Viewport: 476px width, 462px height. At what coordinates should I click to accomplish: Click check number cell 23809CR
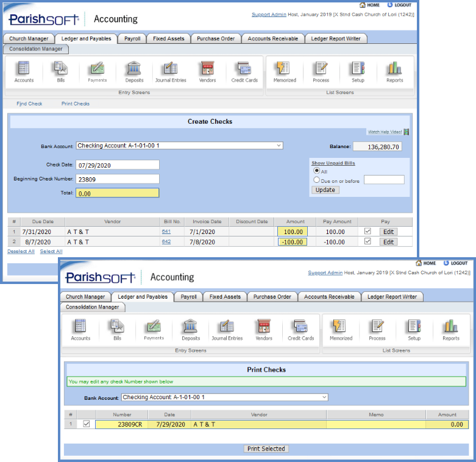(x=122, y=424)
